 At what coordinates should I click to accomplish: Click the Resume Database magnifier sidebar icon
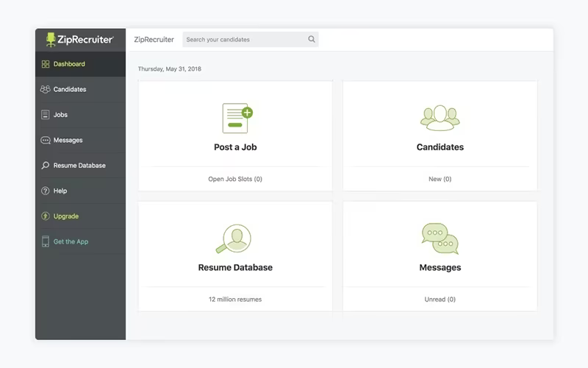46,165
